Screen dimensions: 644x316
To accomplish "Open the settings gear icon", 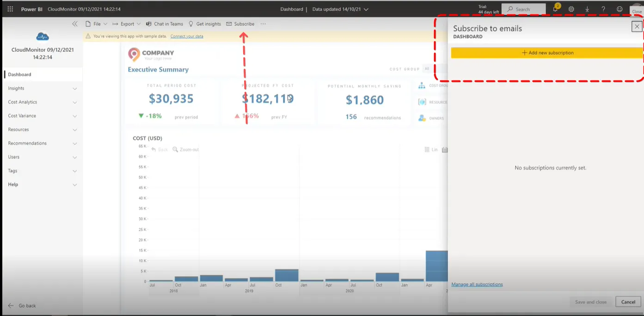I will point(571,9).
